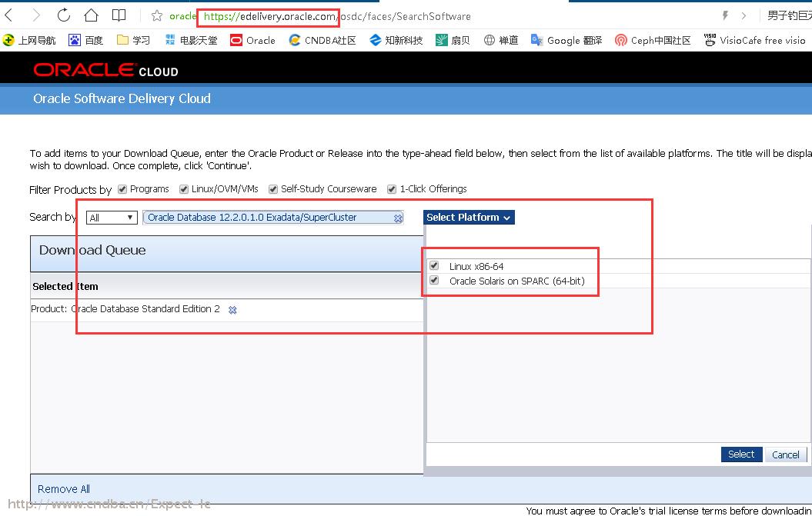Click the Selected Item column header
The height and width of the screenshot is (516, 812).
(x=65, y=286)
